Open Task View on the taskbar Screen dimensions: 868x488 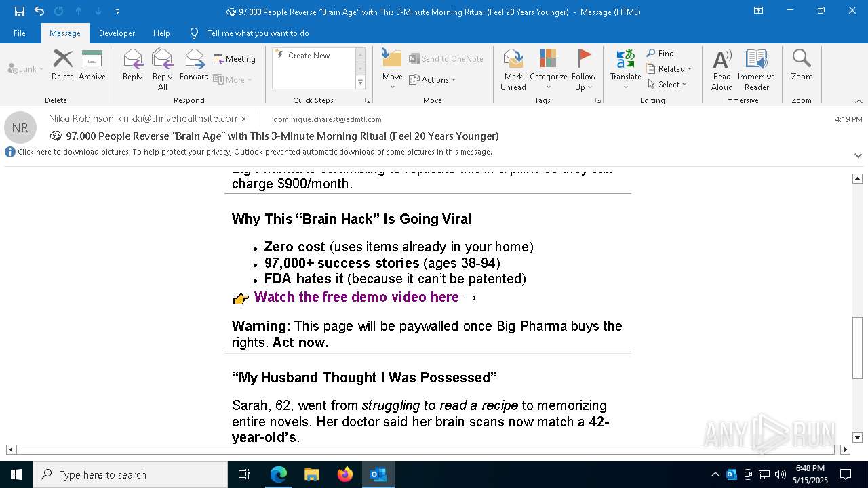click(x=244, y=474)
